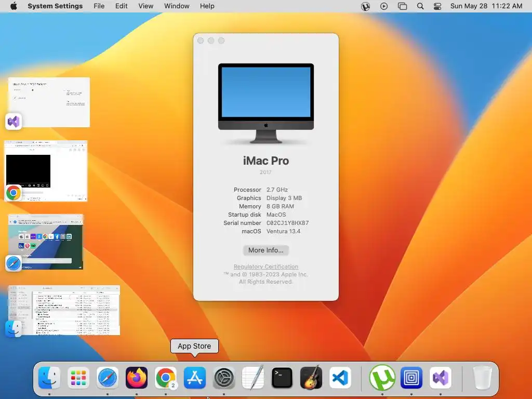This screenshot has width=532, height=399.
Task: Open the blue concentric squares dock app
Action: point(411,378)
